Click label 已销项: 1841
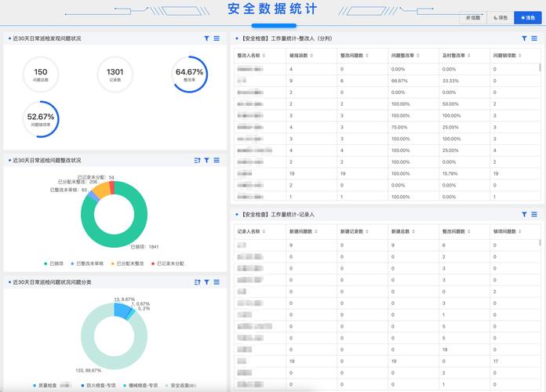546x392 pixels. pos(144,246)
